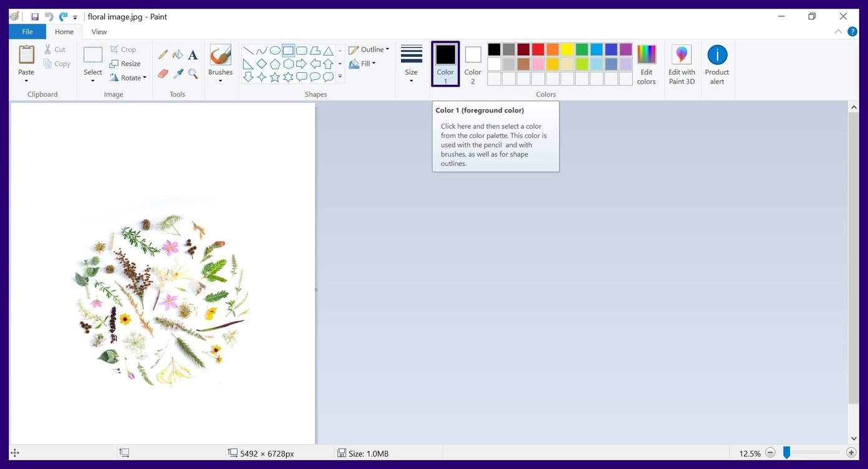Switch to the View tab
The image size is (868, 469).
[x=99, y=31]
